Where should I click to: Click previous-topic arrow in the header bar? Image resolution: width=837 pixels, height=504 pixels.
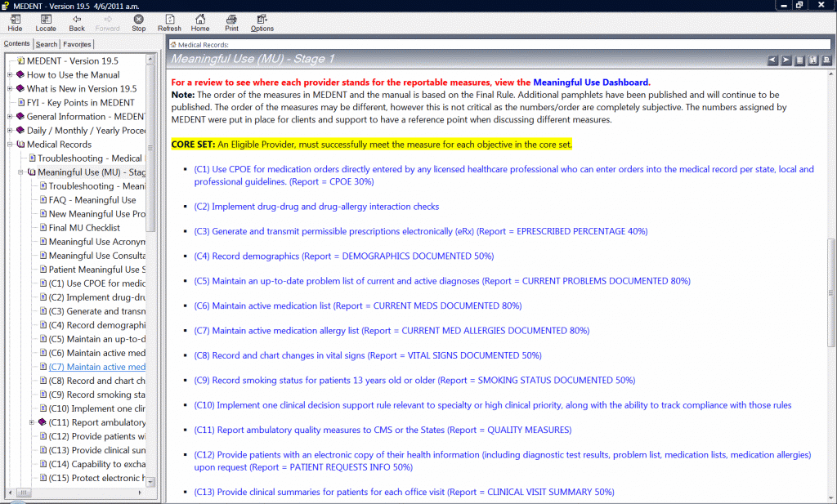point(772,60)
